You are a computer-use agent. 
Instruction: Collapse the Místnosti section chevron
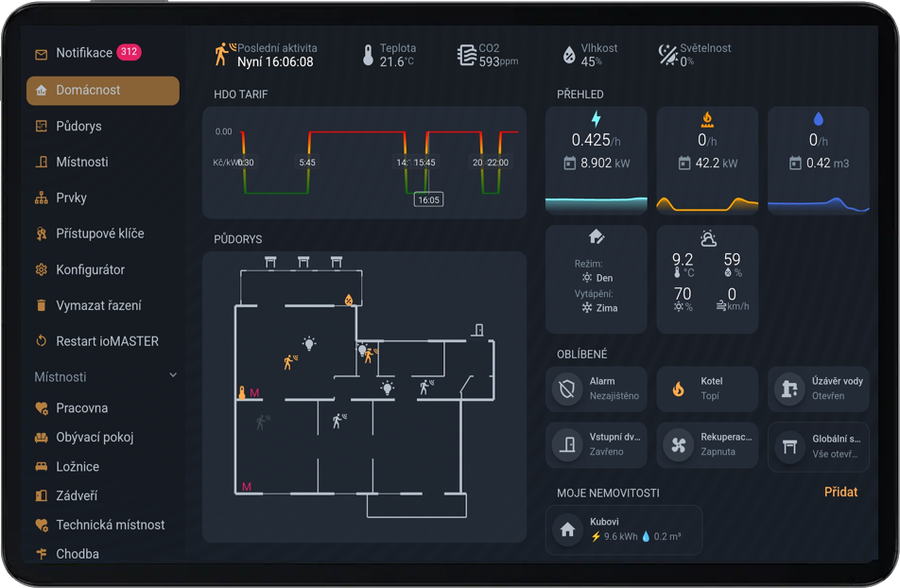[173, 376]
